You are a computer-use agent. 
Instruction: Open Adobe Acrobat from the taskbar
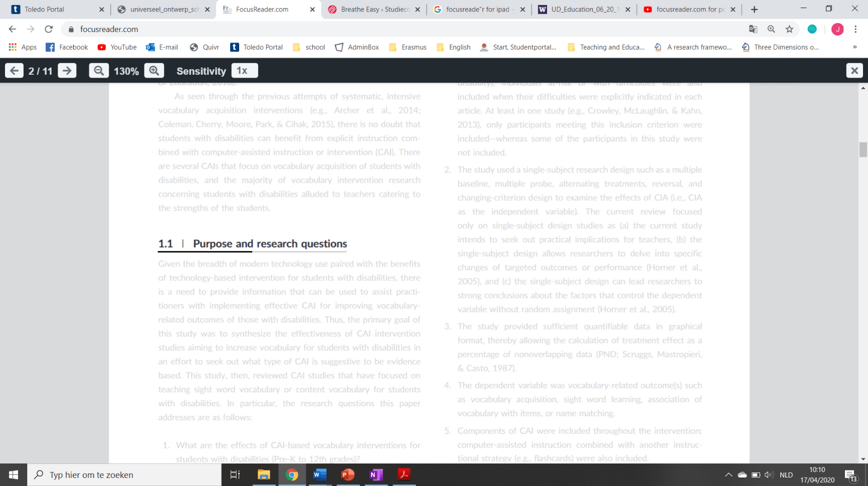click(x=404, y=474)
